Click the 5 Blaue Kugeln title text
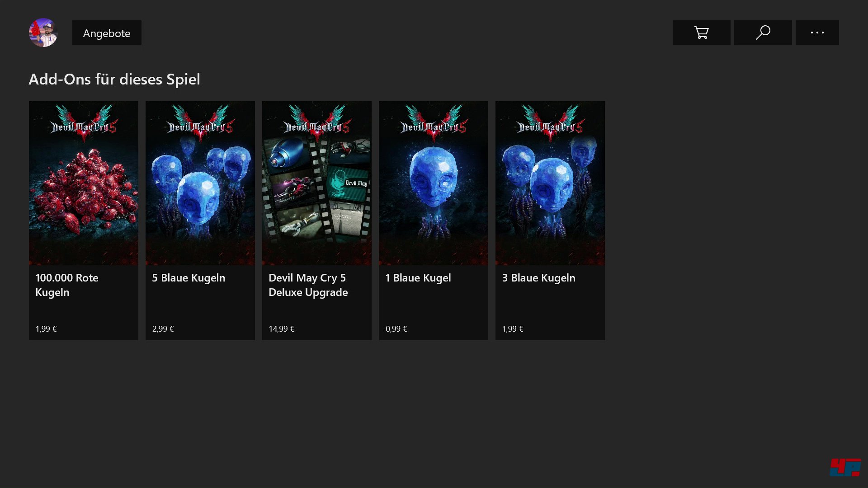The image size is (868, 488). (x=189, y=278)
